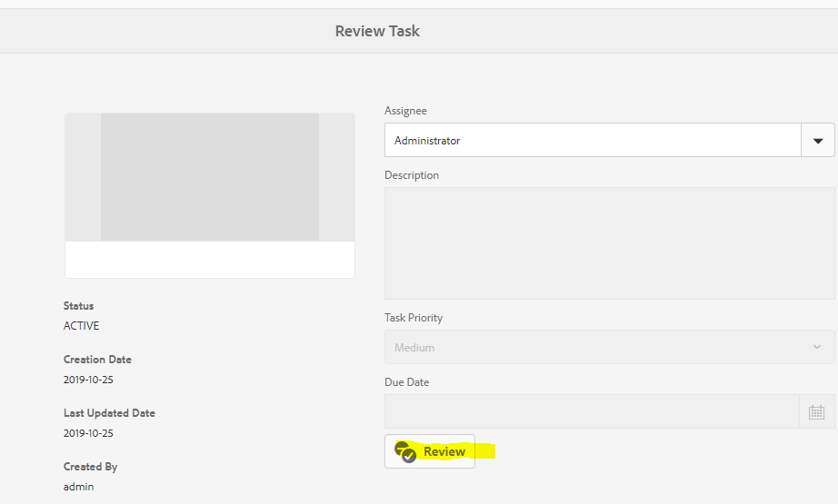
Task: Click the admin creator name
Action: pyautogui.click(x=78, y=487)
